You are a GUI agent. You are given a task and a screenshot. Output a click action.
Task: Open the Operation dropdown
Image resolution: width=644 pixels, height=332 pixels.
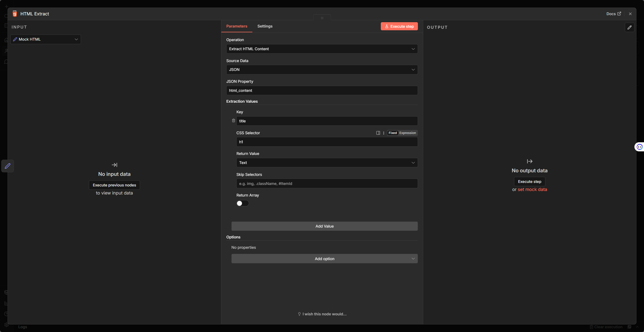tap(322, 49)
